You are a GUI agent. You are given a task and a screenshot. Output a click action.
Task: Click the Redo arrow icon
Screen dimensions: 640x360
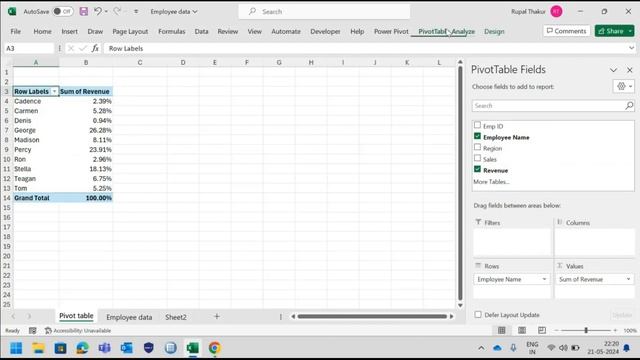[x=117, y=11]
